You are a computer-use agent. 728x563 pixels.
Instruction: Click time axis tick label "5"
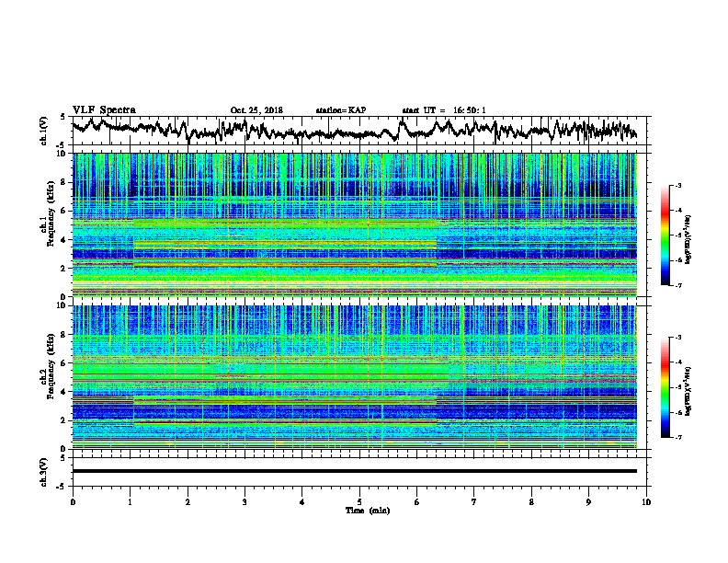pos(359,502)
